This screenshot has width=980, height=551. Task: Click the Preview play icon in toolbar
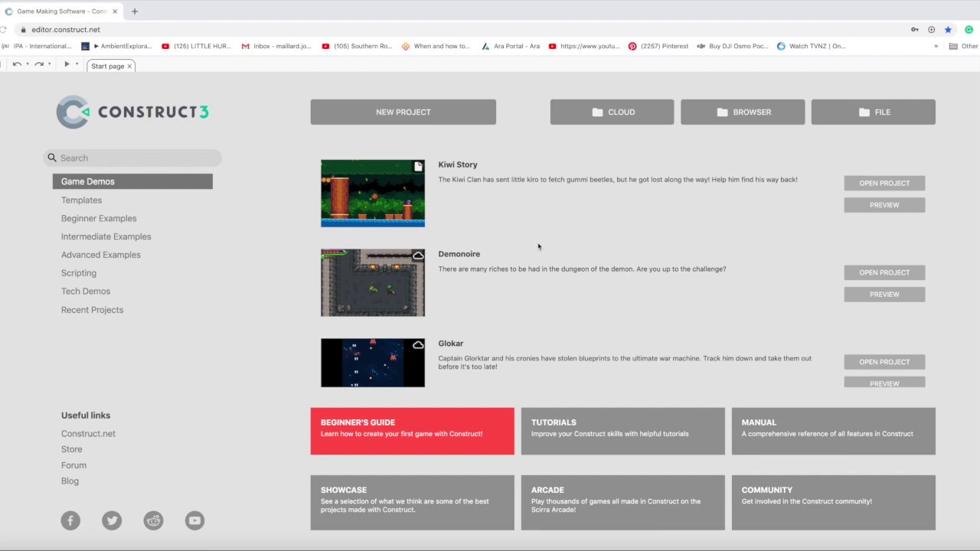click(67, 64)
